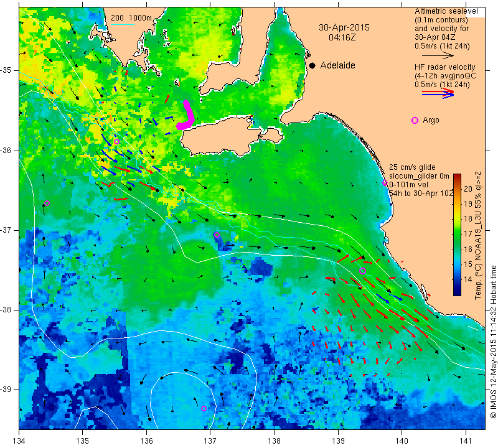Viewport: 498px width, 448px height.
Task: Click the Argo float circle near 139.4E 37.5S
Action: pos(362,271)
